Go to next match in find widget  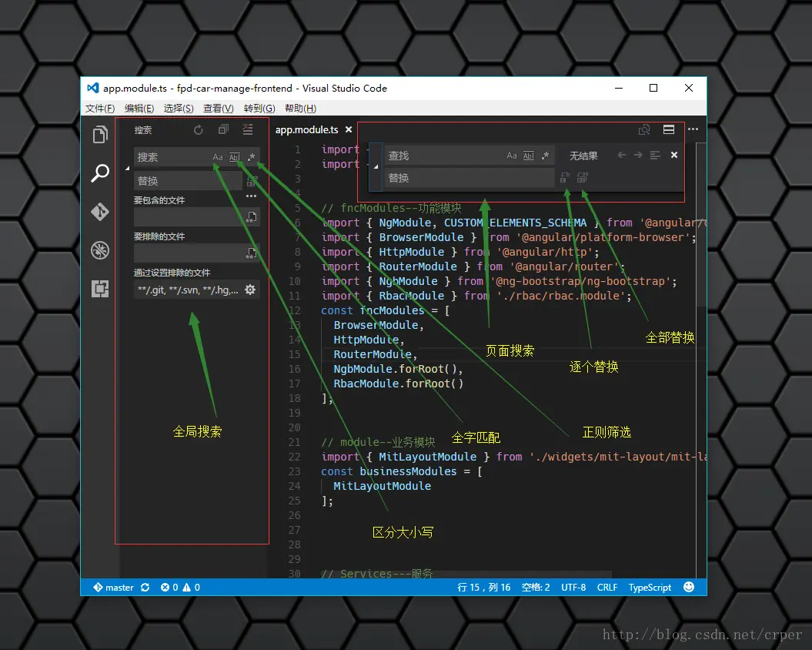point(638,155)
